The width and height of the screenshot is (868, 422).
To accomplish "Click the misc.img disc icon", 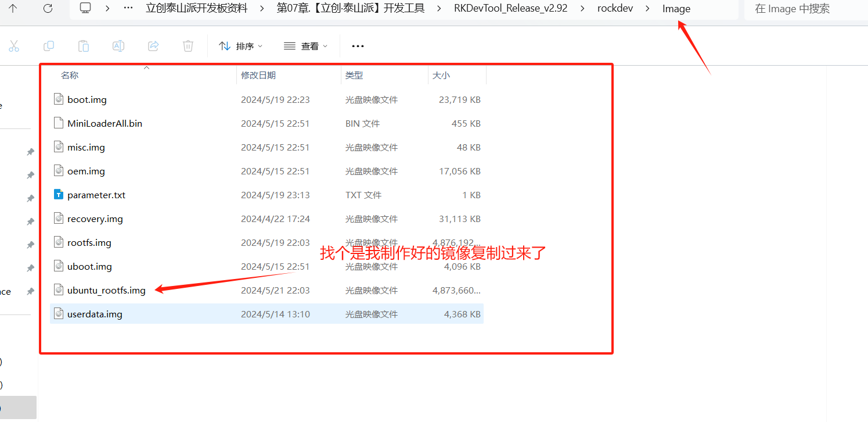I will pos(58,147).
